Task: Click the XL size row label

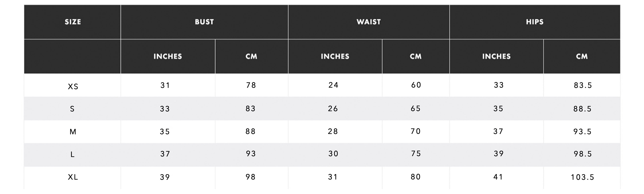Action: pyautogui.click(x=73, y=177)
